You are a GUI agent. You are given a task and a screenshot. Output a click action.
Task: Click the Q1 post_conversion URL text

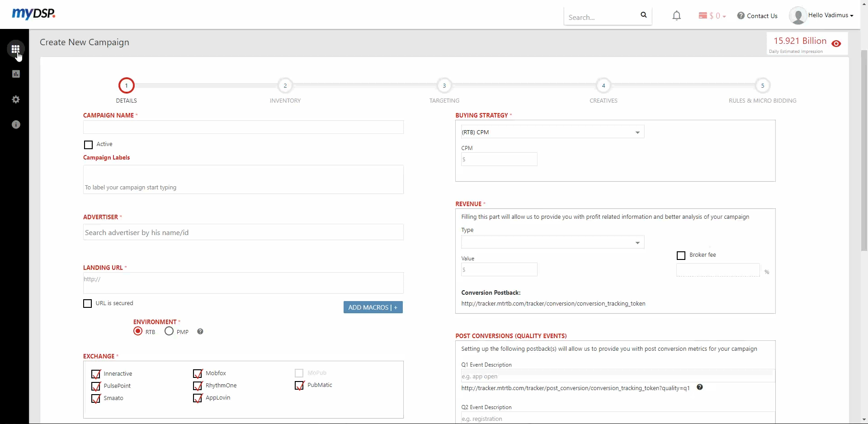point(576,388)
